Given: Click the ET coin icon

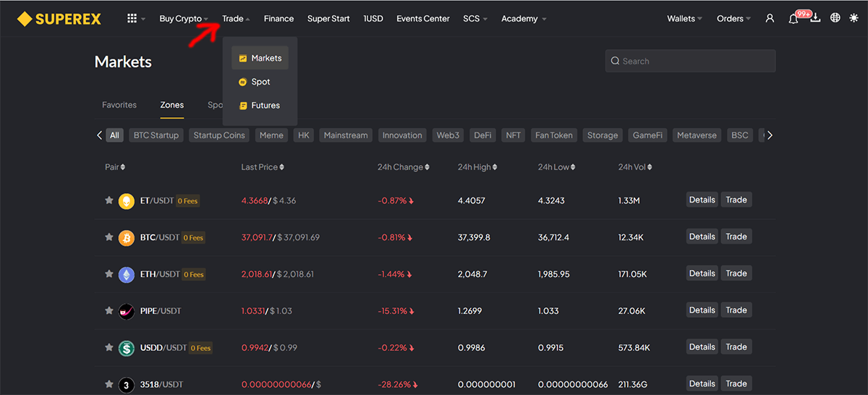Looking at the screenshot, I should (x=127, y=201).
